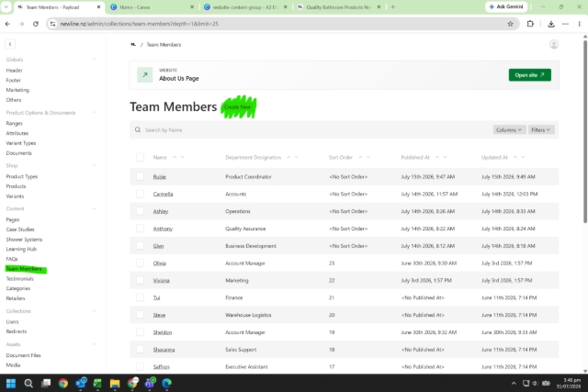
Task: Collapse the Shop sidebar group
Action: point(94,165)
